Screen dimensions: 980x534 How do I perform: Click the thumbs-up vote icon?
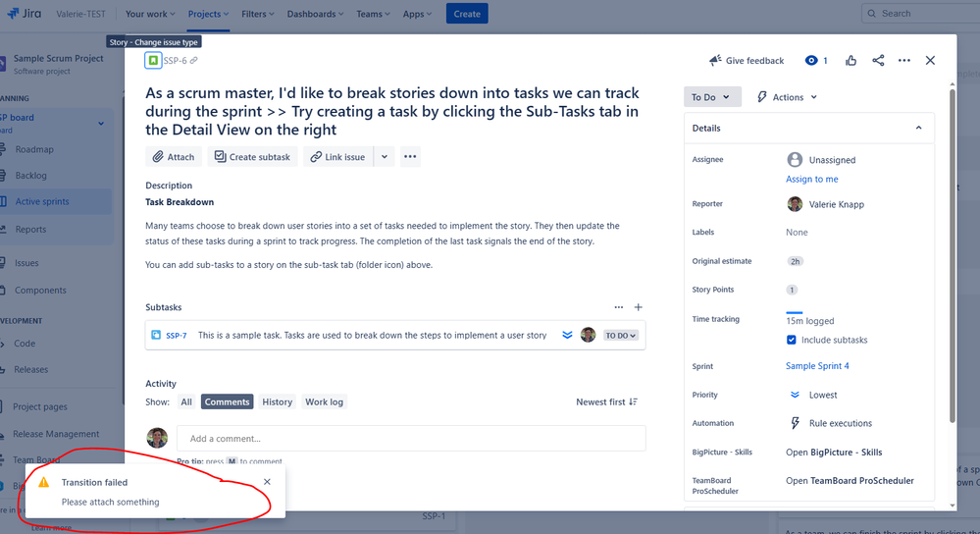[851, 61]
